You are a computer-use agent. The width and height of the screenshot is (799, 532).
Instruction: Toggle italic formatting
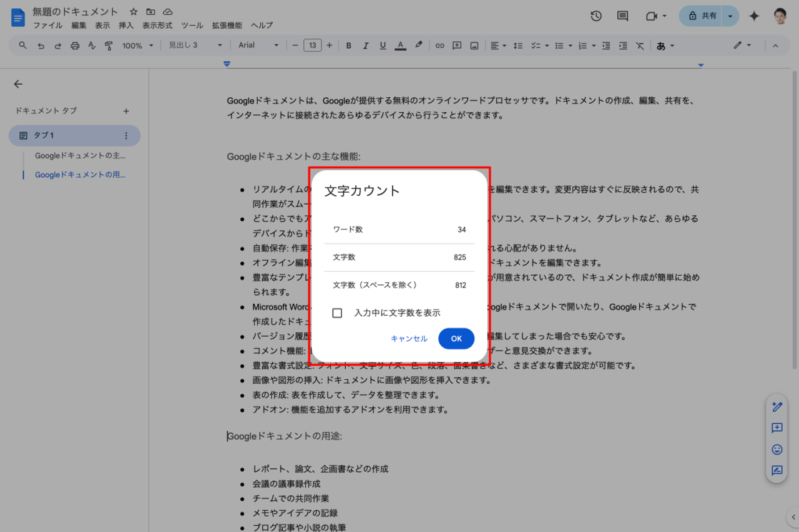click(366, 46)
